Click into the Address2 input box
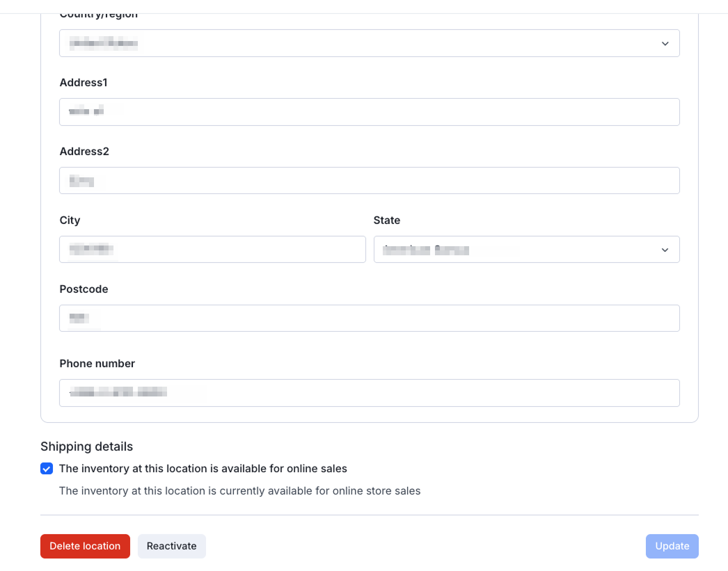728x571 pixels. (x=369, y=181)
